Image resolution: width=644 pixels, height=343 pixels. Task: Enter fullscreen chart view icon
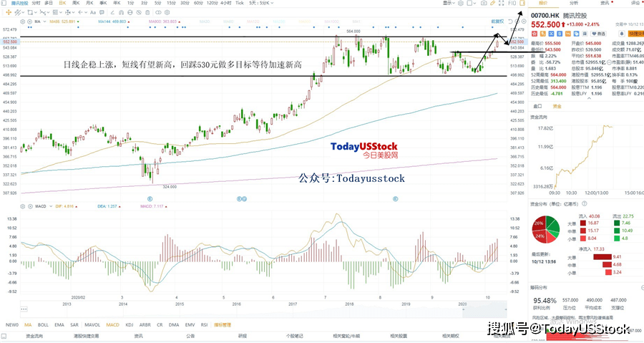[502, 3]
